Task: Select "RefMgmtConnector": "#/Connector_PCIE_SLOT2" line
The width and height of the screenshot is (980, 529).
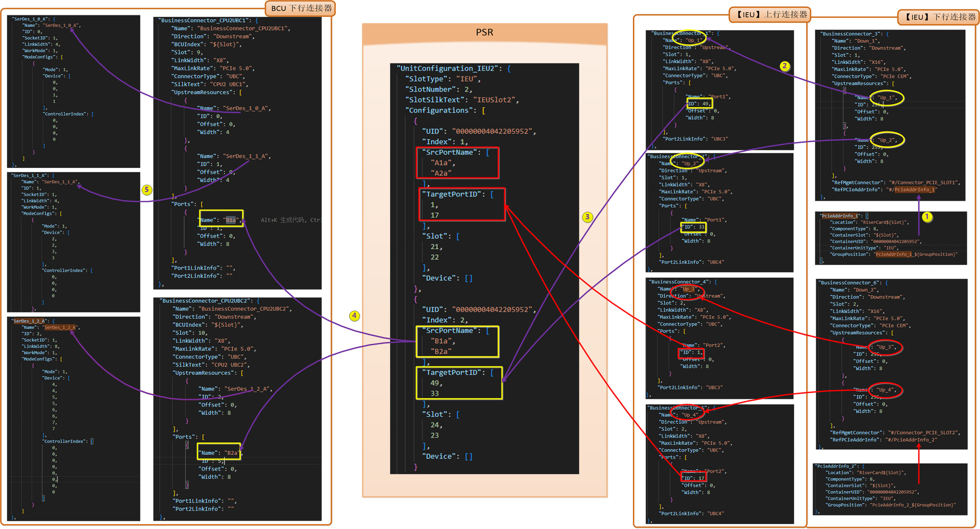Action: pos(895,432)
